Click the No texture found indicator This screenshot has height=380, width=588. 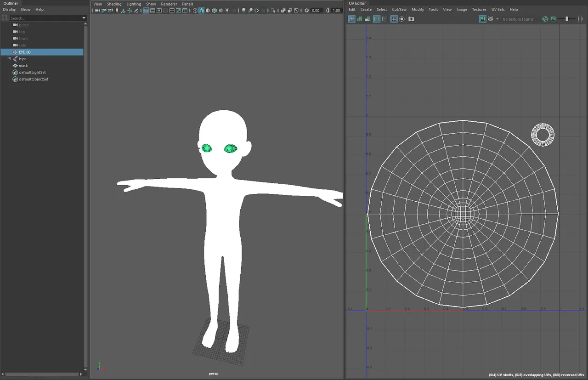tap(517, 19)
